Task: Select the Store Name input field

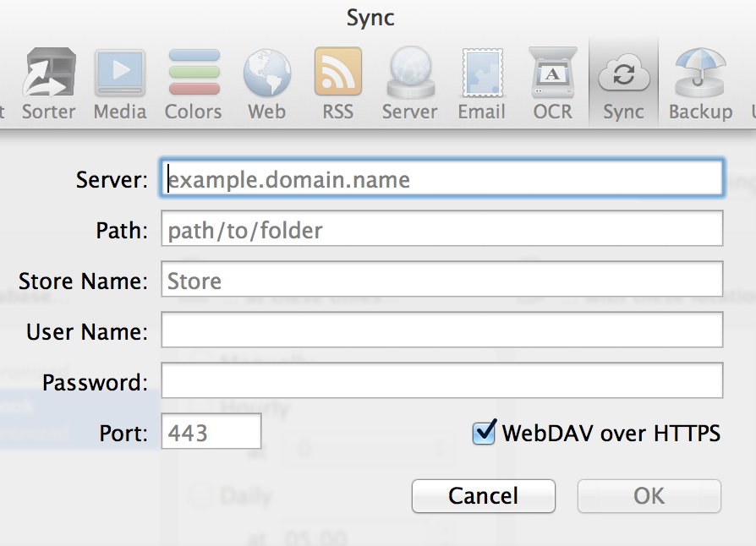Action: [x=441, y=280]
